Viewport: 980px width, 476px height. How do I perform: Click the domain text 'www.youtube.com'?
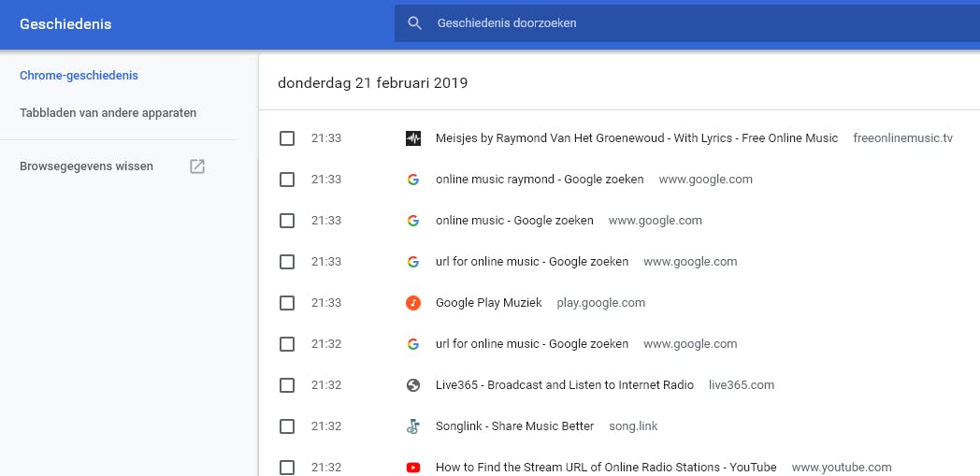point(842,468)
